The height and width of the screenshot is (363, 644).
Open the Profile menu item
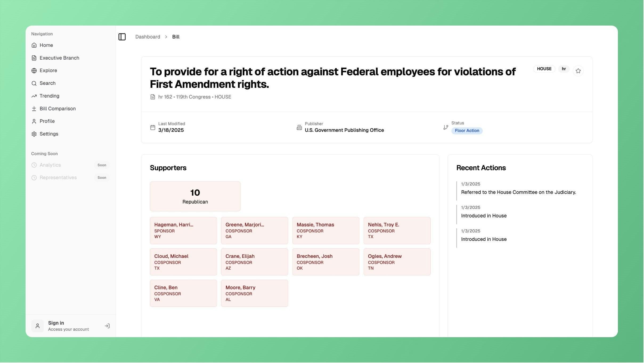click(47, 121)
